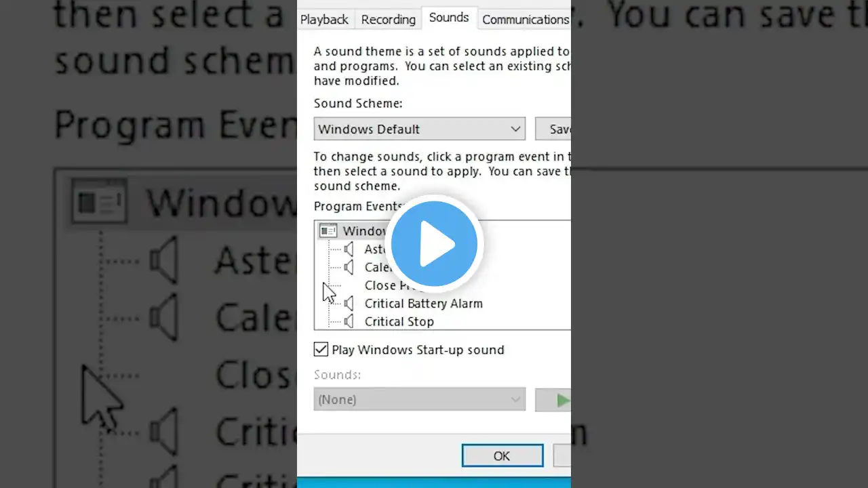Confirm the dialog with OK
The image size is (868, 488).
pos(502,456)
